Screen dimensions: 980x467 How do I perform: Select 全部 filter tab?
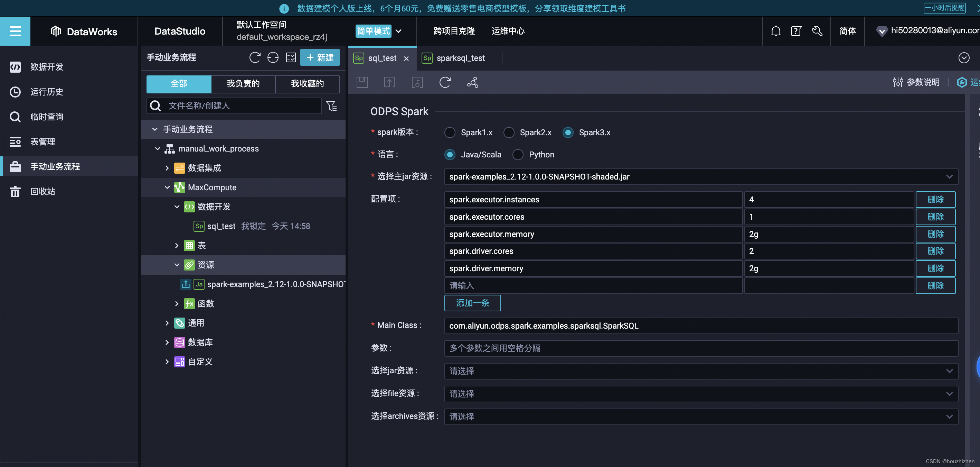click(x=179, y=84)
